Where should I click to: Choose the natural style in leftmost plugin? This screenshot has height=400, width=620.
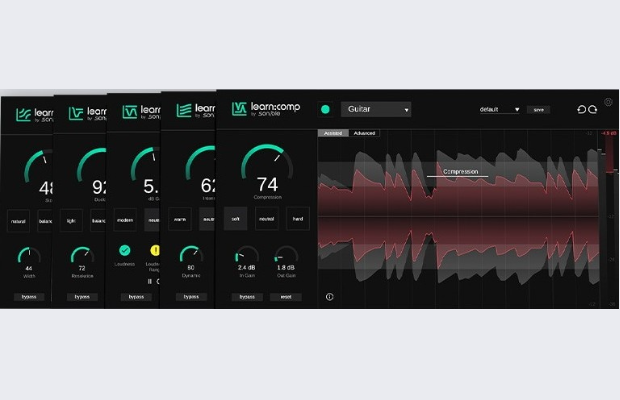18,221
